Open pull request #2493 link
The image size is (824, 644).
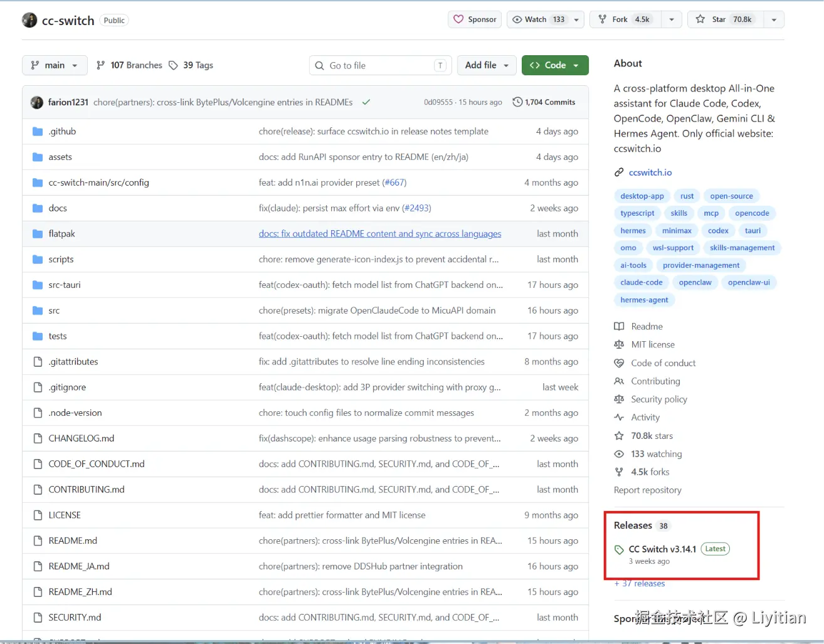tap(416, 208)
